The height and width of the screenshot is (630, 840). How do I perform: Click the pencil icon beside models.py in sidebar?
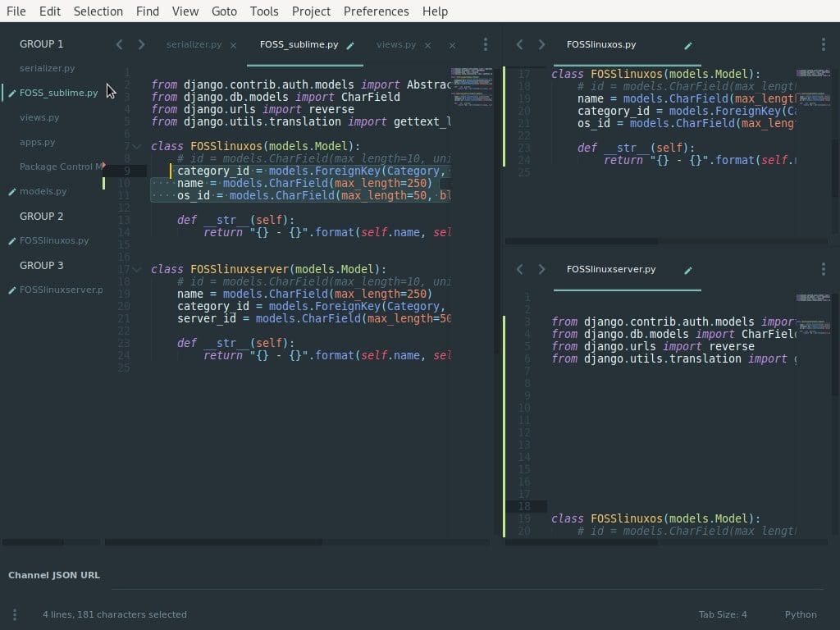pos(11,191)
